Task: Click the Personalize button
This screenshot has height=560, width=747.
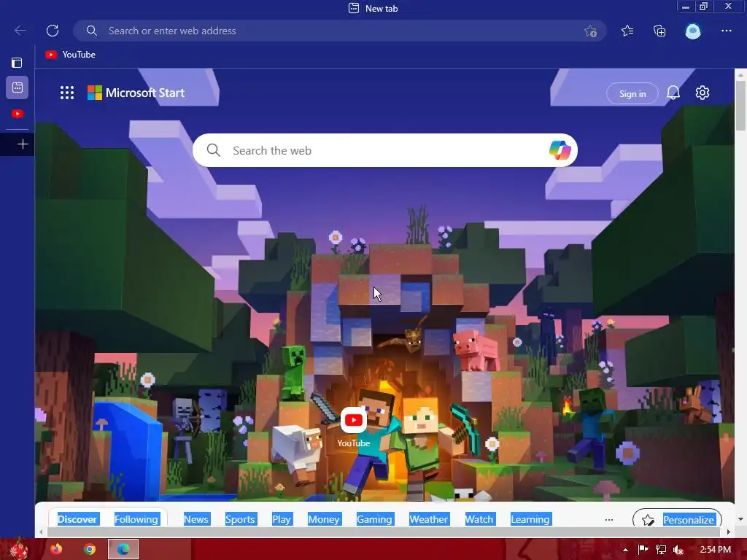Action: (677, 519)
